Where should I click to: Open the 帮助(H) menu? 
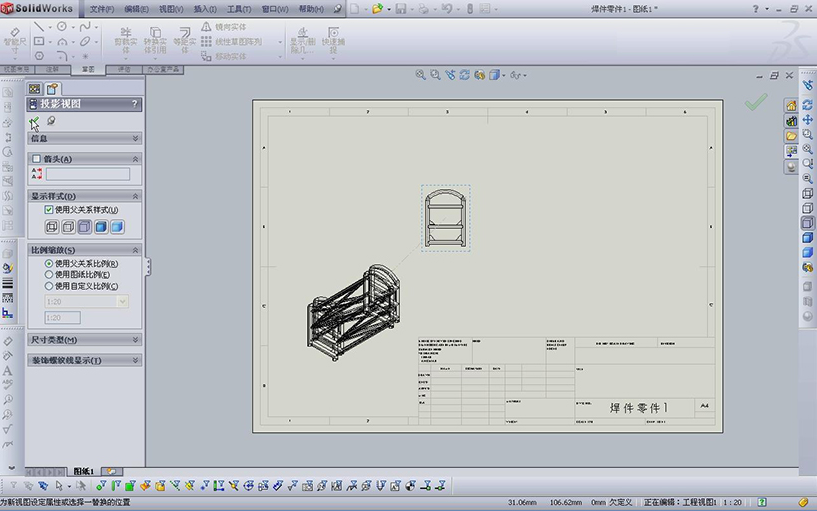coord(311,9)
